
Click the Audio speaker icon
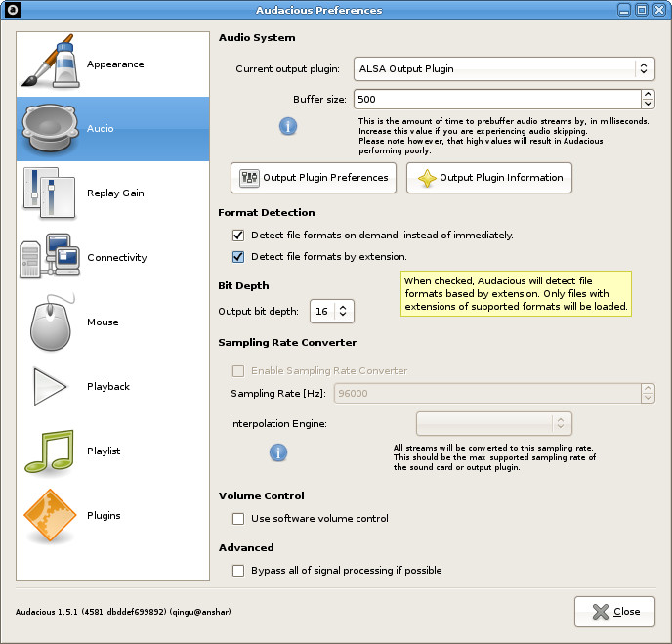[x=51, y=128]
